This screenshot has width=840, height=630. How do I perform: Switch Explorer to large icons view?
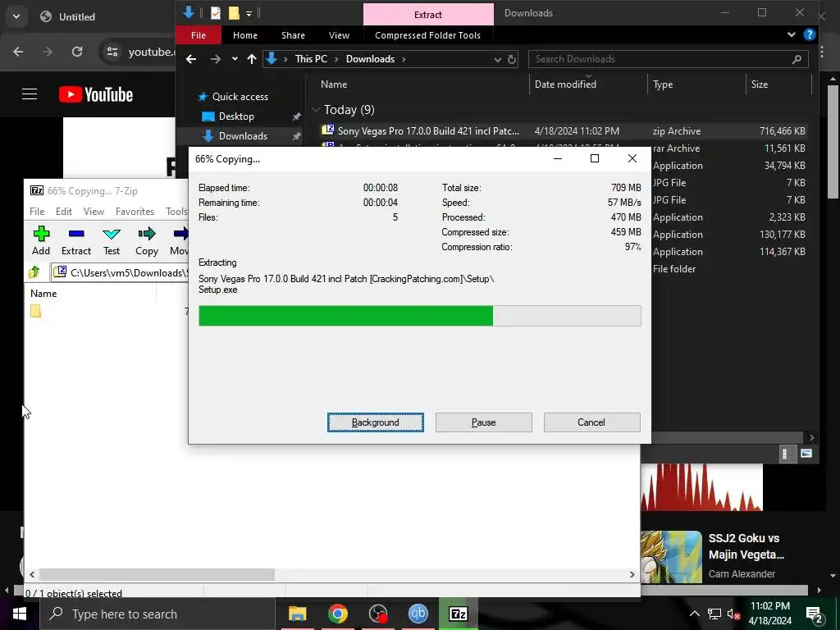806,454
